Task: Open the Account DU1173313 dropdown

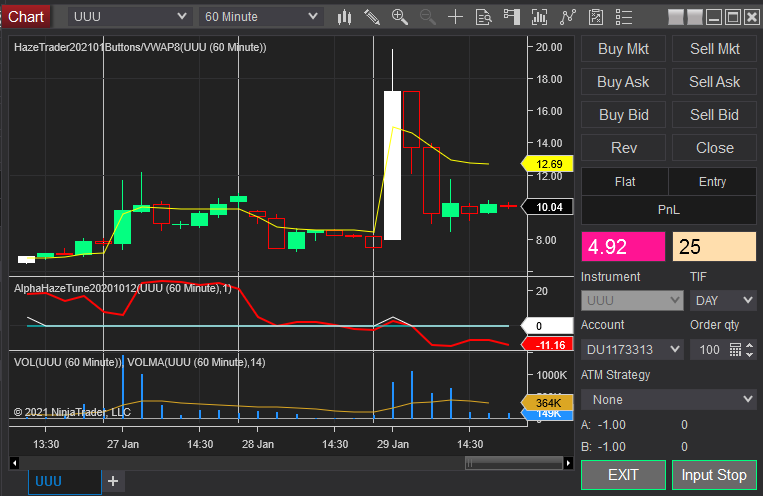Action: (x=632, y=349)
